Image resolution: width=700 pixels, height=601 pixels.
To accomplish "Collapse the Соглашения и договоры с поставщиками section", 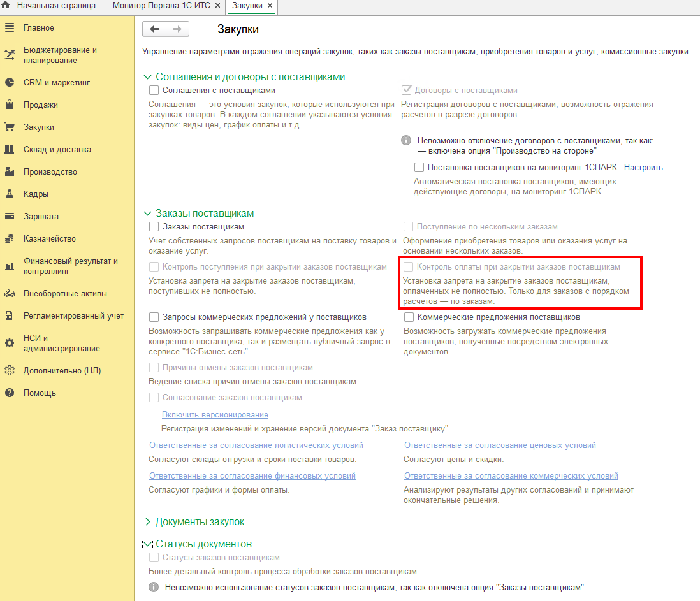I will 148,77.
